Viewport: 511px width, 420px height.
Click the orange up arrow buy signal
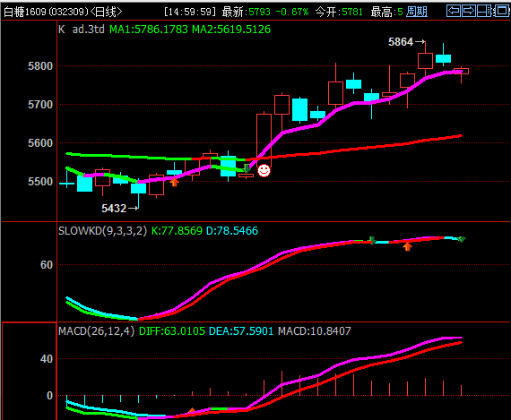pyautogui.click(x=175, y=182)
